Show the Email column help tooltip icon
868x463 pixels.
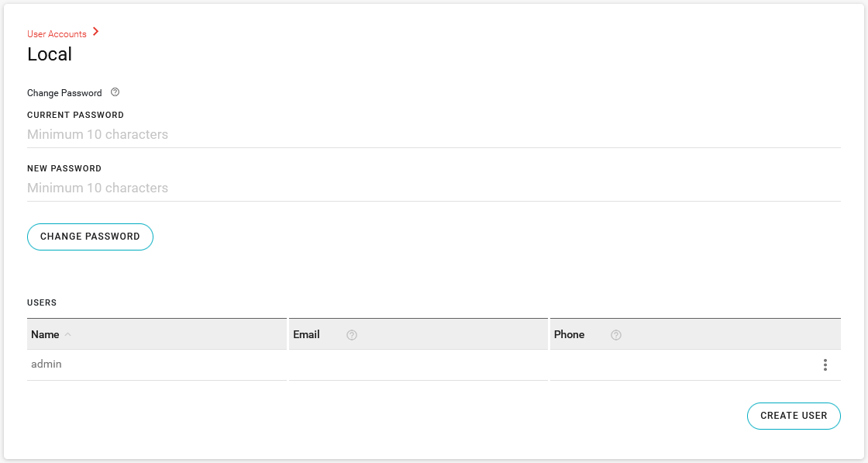(352, 335)
